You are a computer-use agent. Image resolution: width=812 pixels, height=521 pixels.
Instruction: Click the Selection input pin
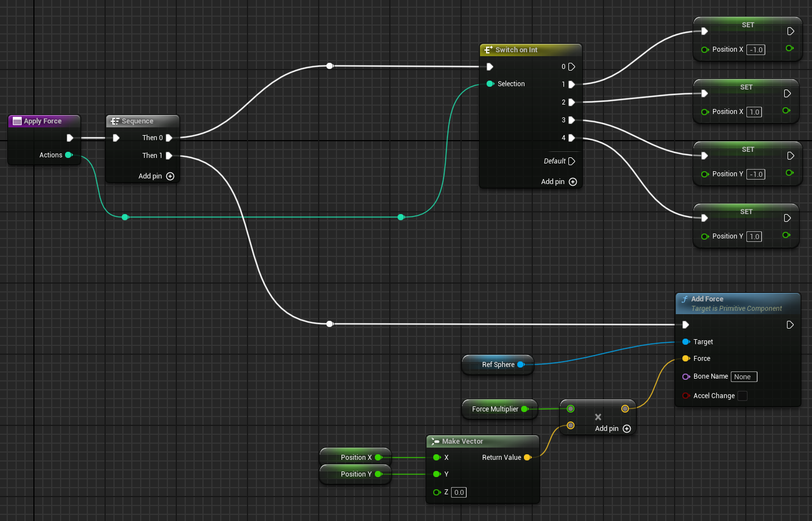point(490,84)
